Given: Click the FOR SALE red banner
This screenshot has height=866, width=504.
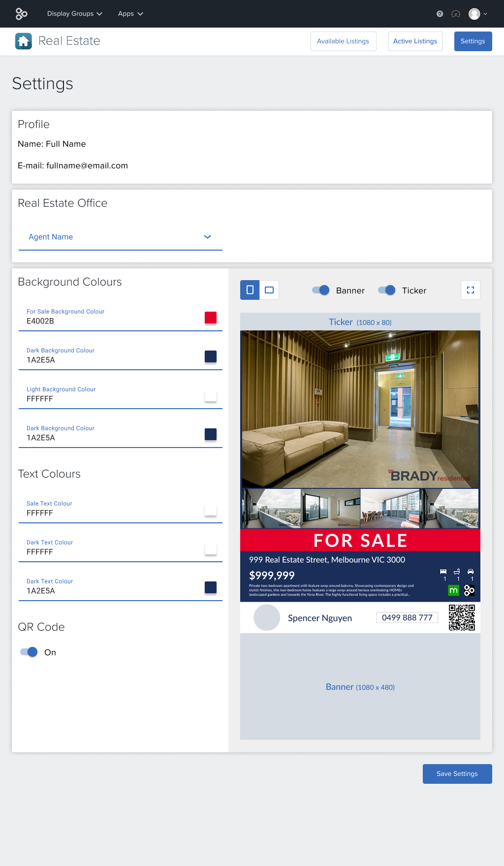Looking at the screenshot, I should (x=360, y=540).
